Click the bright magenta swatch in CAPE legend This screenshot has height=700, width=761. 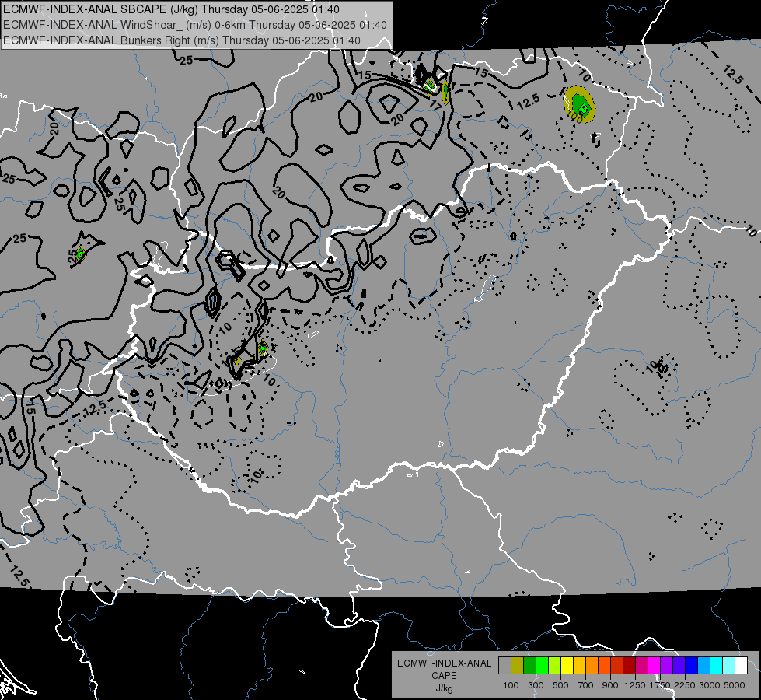coord(655,666)
